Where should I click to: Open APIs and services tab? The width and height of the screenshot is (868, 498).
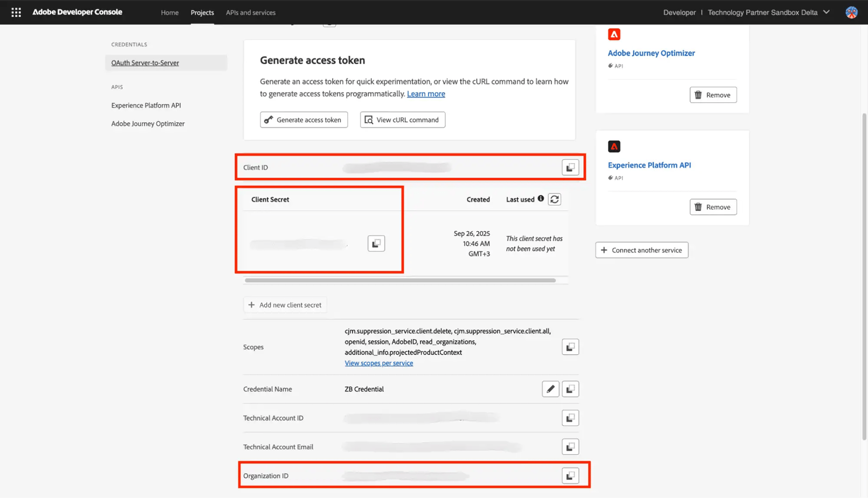251,12
